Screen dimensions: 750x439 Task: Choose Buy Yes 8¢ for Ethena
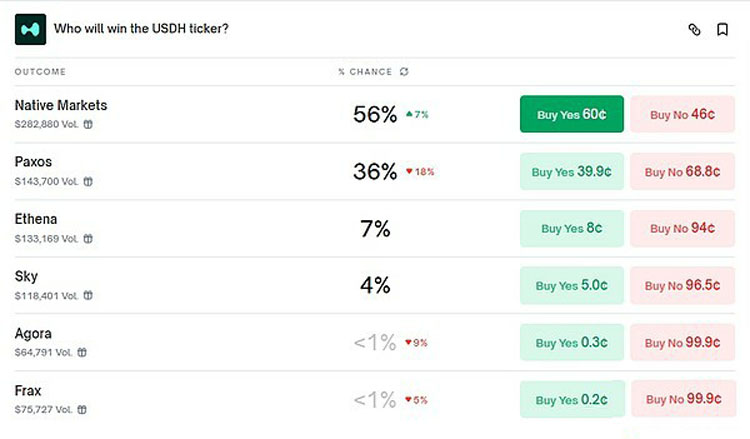pyautogui.click(x=571, y=228)
